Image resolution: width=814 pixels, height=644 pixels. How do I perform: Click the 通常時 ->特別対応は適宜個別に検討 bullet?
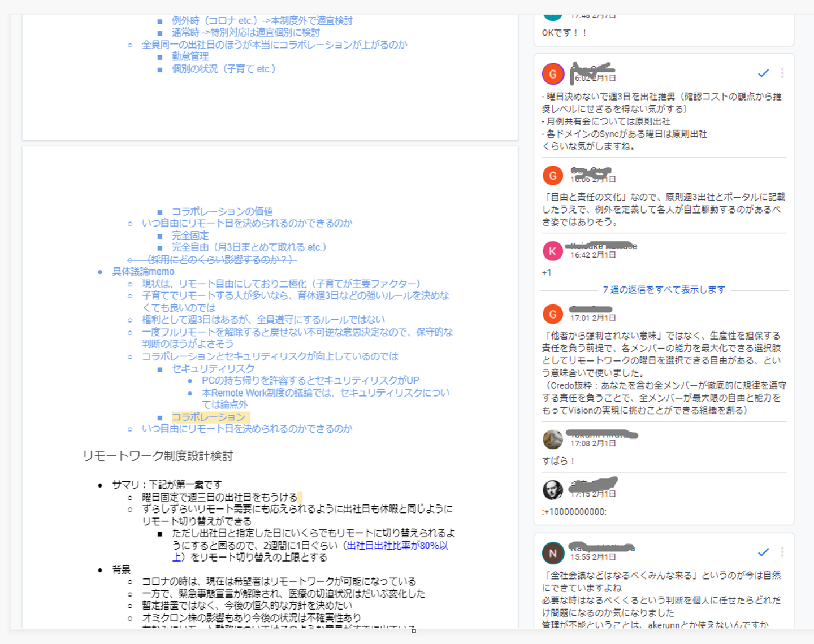click(246, 33)
